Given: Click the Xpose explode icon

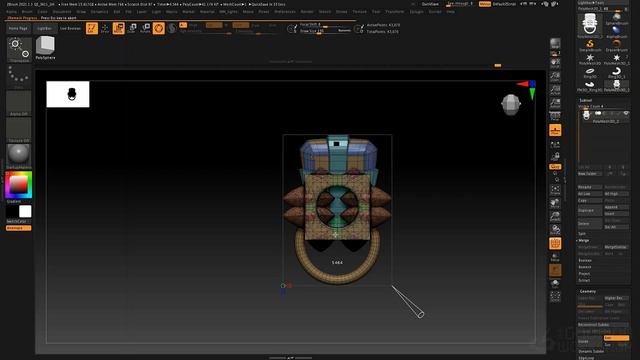Looking at the screenshot, I should point(555,297).
